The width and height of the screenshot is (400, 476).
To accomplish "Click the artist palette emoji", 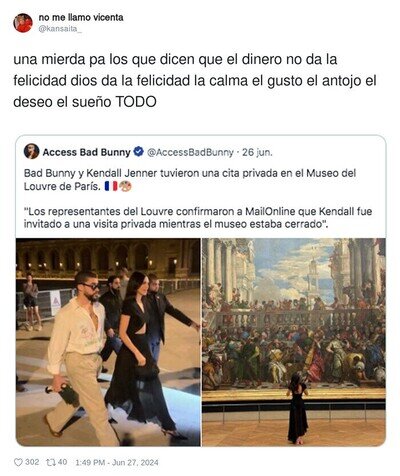I will [x=125, y=186].
